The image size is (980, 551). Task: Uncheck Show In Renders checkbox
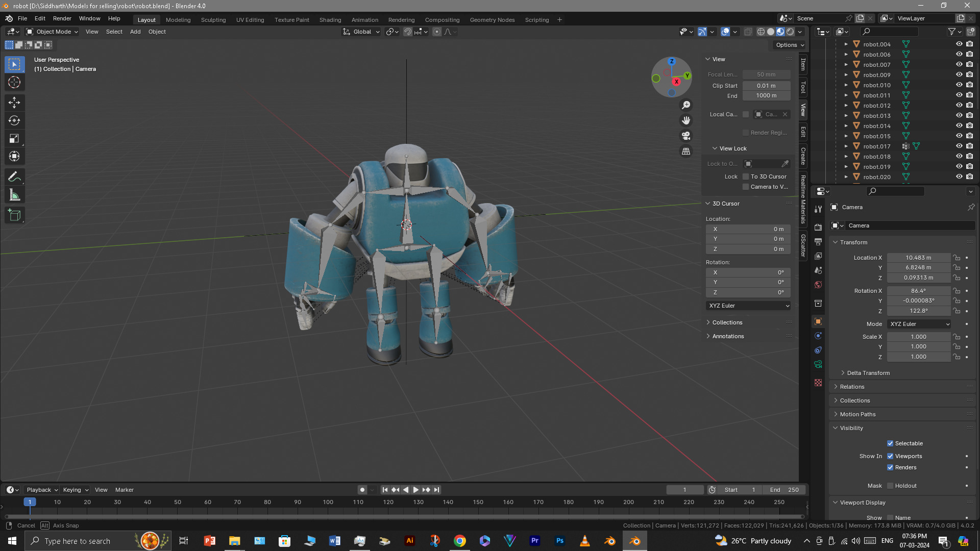(x=890, y=467)
